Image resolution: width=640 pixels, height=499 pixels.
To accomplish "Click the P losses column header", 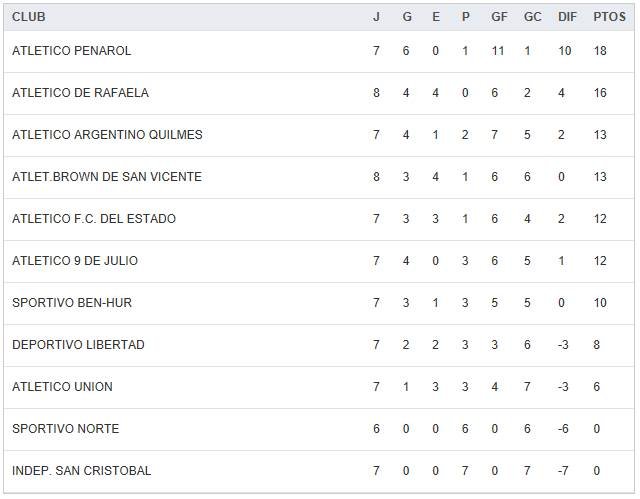I will pyautogui.click(x=465, y=17).
